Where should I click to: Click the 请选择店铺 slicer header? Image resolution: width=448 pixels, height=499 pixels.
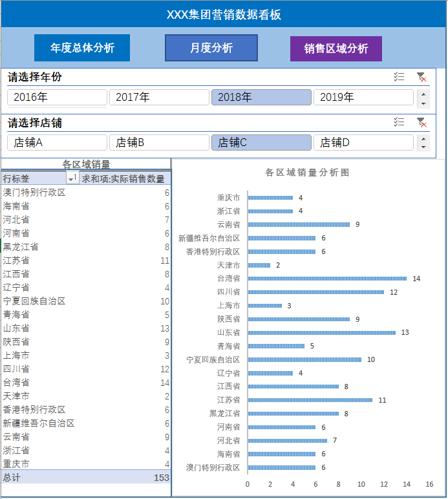pyautogui.click(x=35, y=123)
